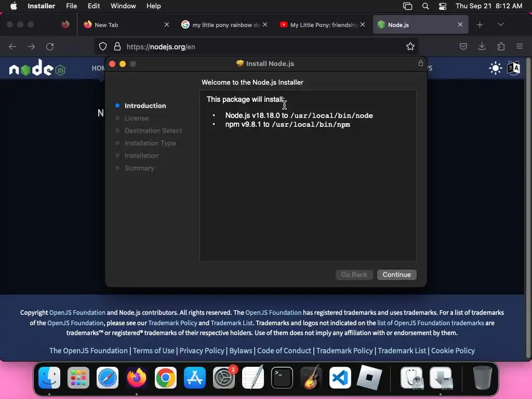The width and height of the screenshot is (532, 399).
Task: Open the Firefox hamburger menu
Action: coord(520,46)
